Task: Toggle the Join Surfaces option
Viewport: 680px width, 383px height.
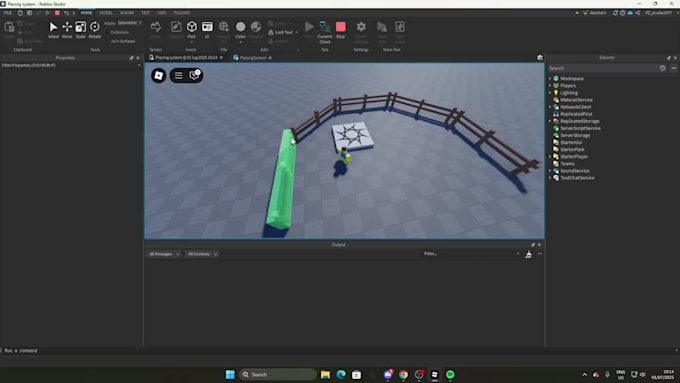Action: pyautogui.click(x=123, y=41)
